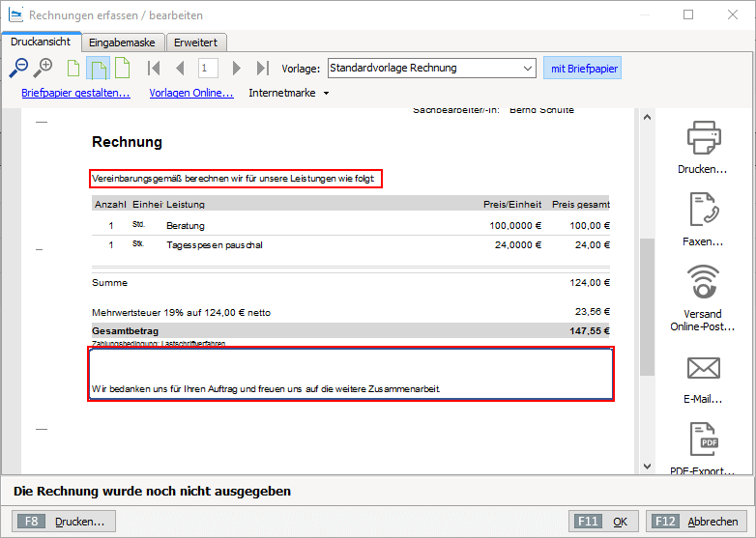Jump to the last page arrow

(x=262, y=68)
